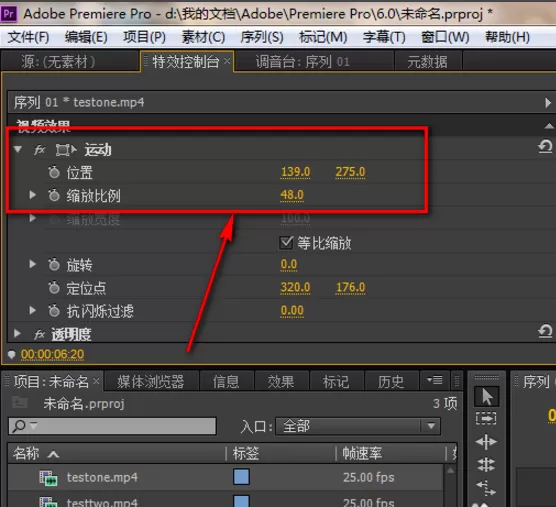Open the 文件(F) menu

(28, 37)
